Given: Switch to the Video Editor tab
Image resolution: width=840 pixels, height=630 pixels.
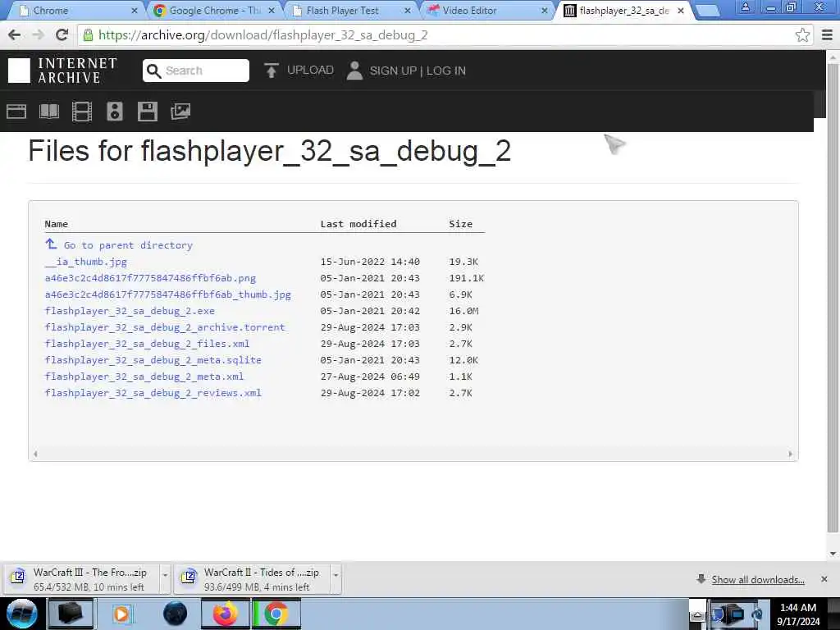Looking at the screenshot, I should click(487, 10).
